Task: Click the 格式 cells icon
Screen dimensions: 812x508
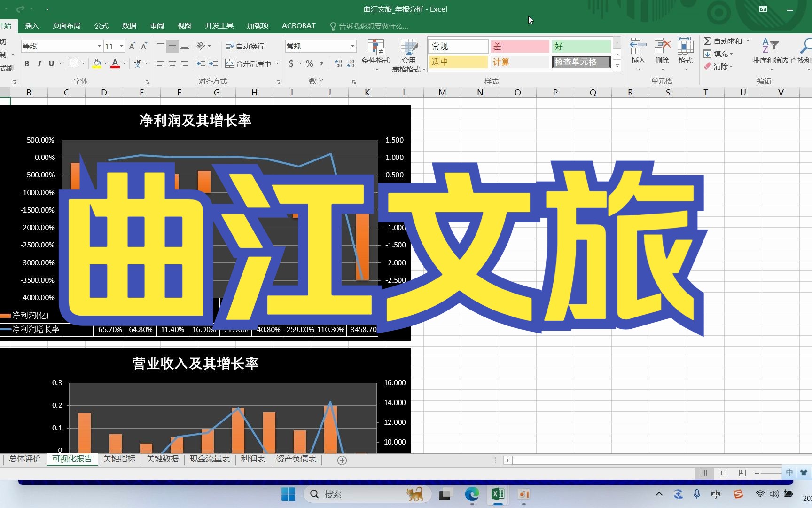Action: pyautogui.click(x=685, y=47)
